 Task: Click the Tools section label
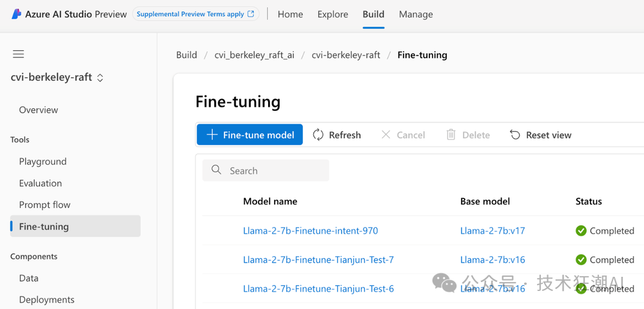pos(20,140)
